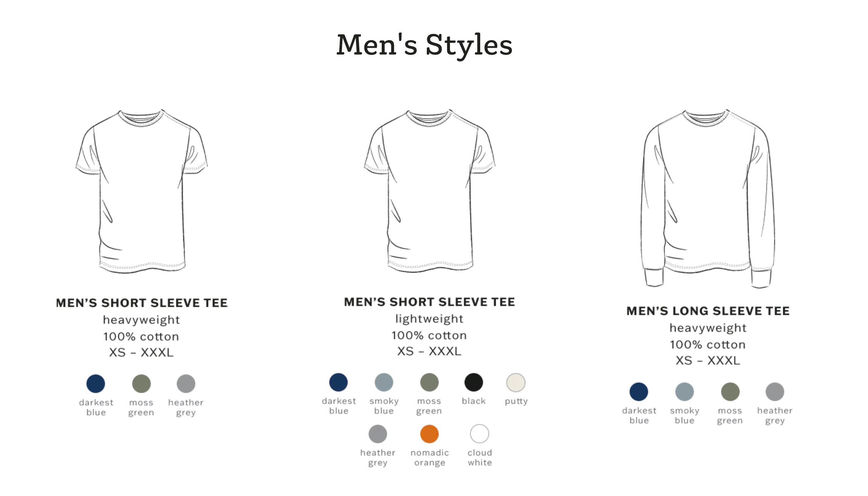Select darkest blue swatch under heavyweight short sleeve tee
Screen dimensions: 868x496
pos(96,384)
